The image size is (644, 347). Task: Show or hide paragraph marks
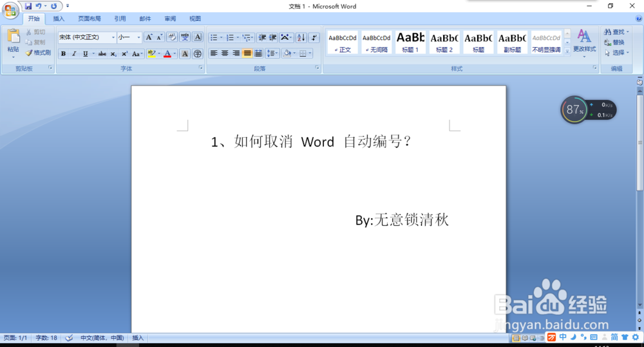[314, 38]
